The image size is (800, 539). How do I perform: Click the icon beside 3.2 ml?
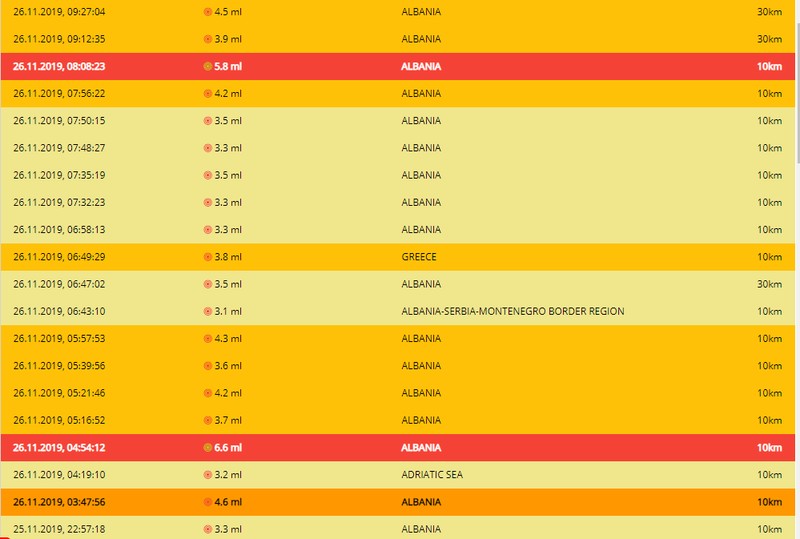pyautogui.click(x=208, y=475)
